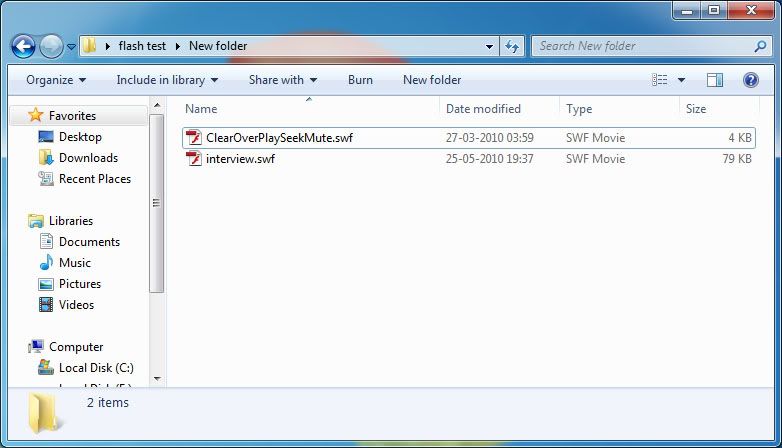
Task: Go back using the blue Back arrow
Action: pos(23,46)
